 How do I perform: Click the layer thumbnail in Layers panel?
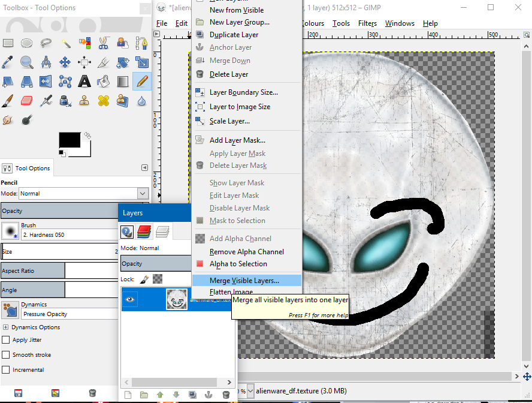click(x=177, y=299)
